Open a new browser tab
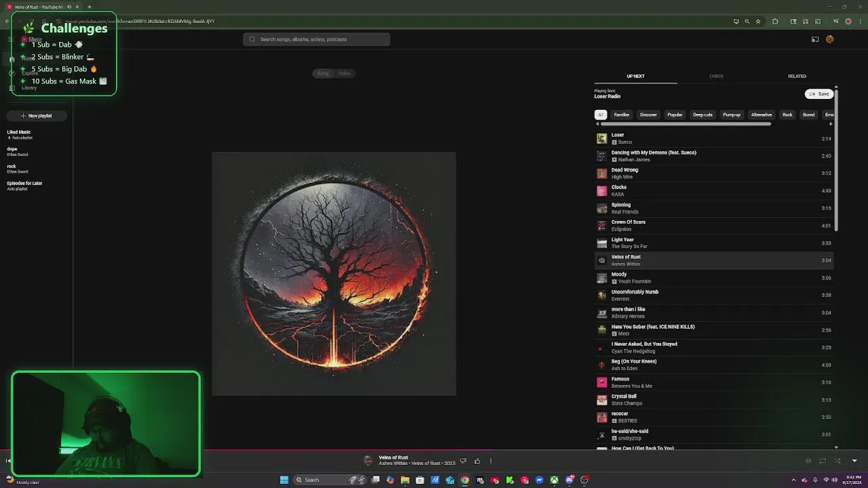 tap(89, 7)
